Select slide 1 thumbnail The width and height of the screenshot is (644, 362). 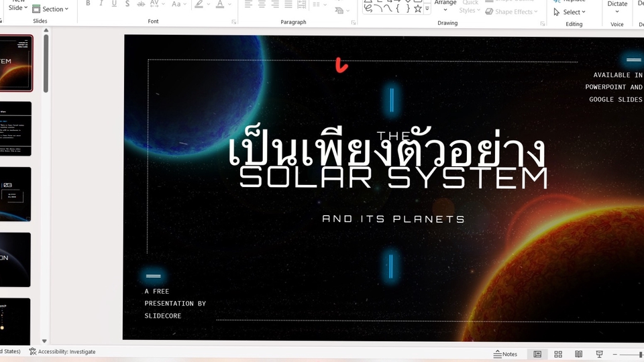pos(16,63)
